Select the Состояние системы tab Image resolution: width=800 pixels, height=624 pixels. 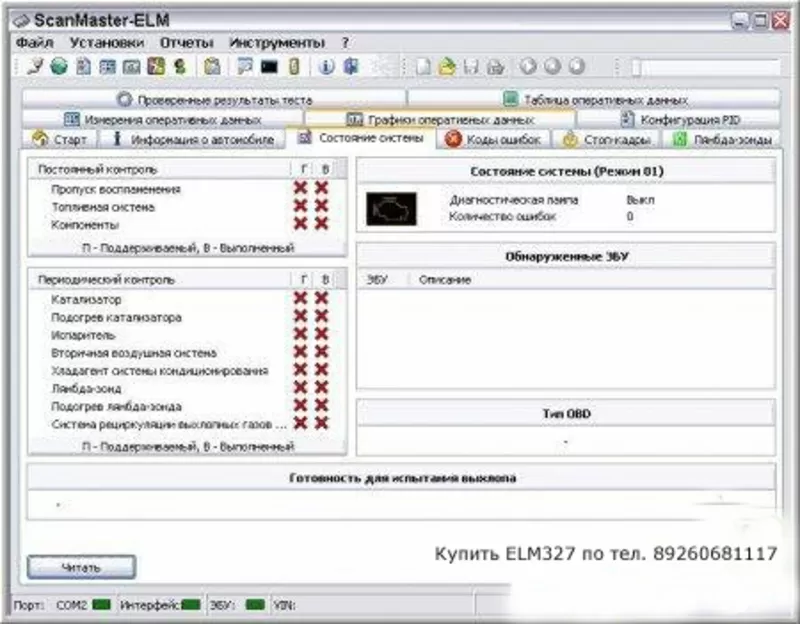tap(360, 138)
